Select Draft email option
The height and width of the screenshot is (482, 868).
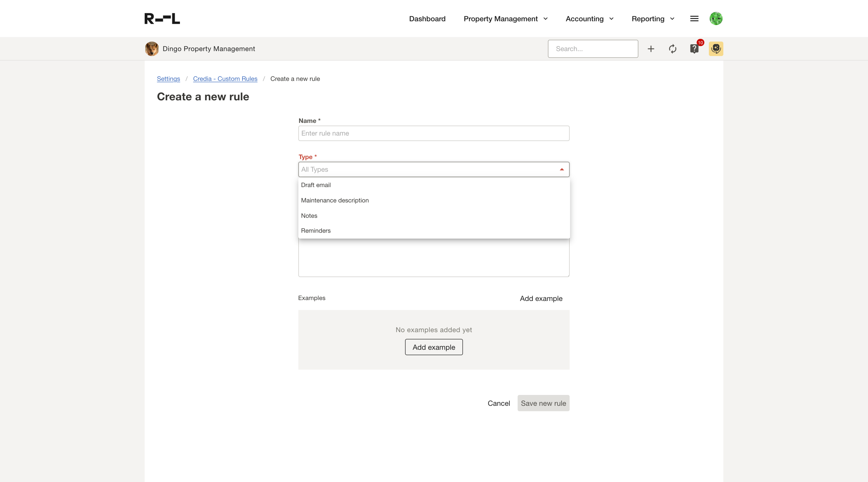[316, 185]
